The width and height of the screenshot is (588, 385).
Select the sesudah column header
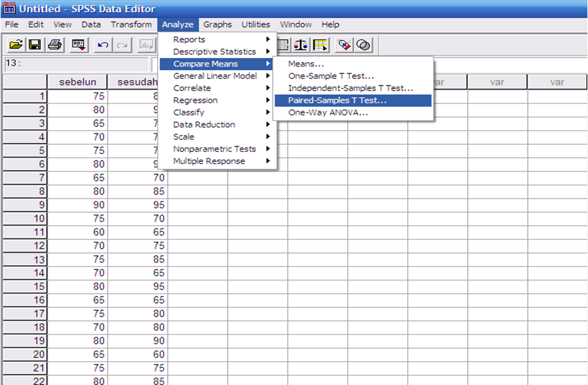tap(133, 82)
